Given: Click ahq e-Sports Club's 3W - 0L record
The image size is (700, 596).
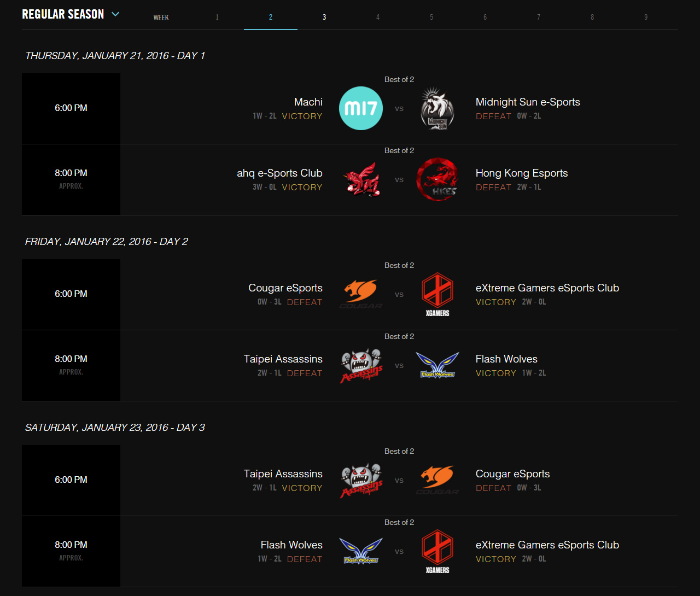Looking at the screenshot, I should click(x=265, y=187).
